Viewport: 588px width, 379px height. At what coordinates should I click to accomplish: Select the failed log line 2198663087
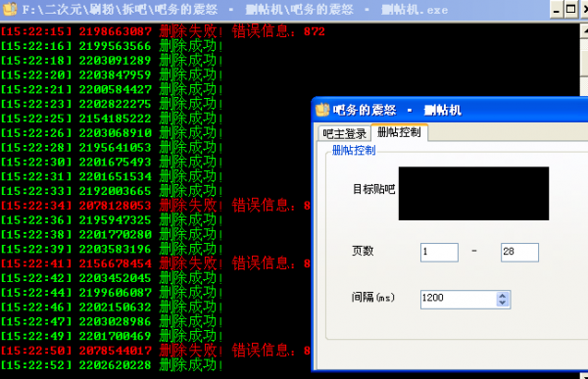coord(163,31)
